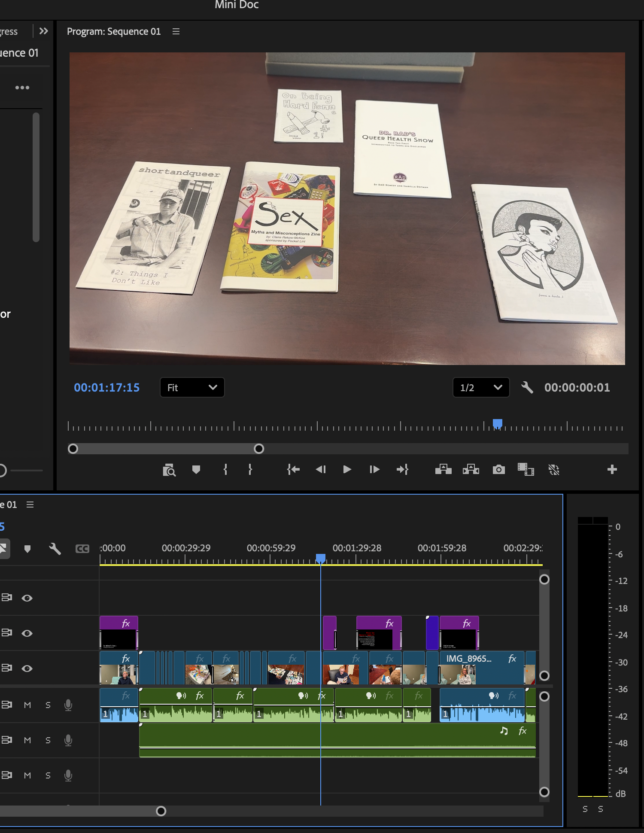Click the Extract button
Screen dimensions: 644x833
471,470
